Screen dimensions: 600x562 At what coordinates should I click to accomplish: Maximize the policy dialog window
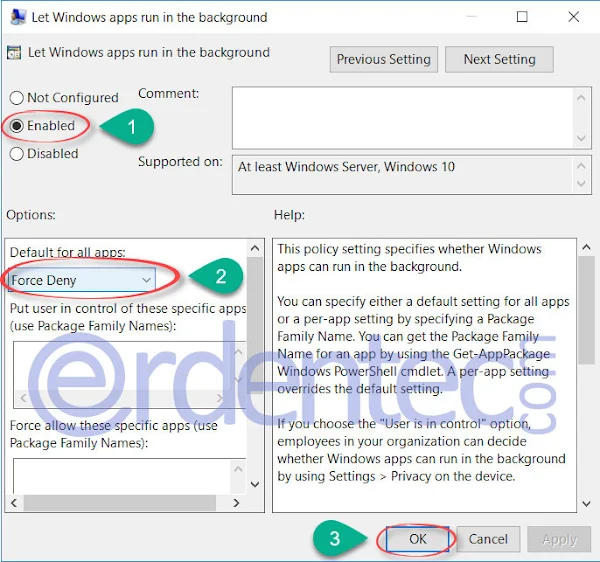coord(522,16)
